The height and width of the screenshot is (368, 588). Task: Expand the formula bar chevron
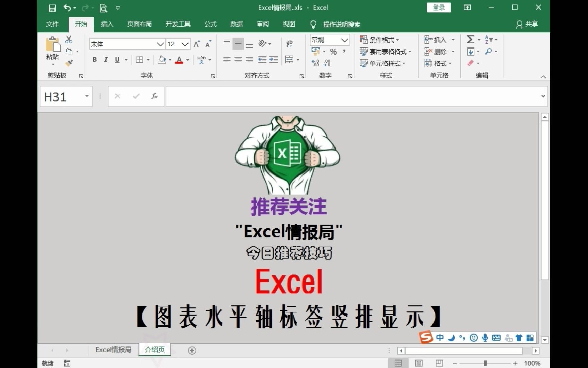pyautogui.click(x=543, y=96)
